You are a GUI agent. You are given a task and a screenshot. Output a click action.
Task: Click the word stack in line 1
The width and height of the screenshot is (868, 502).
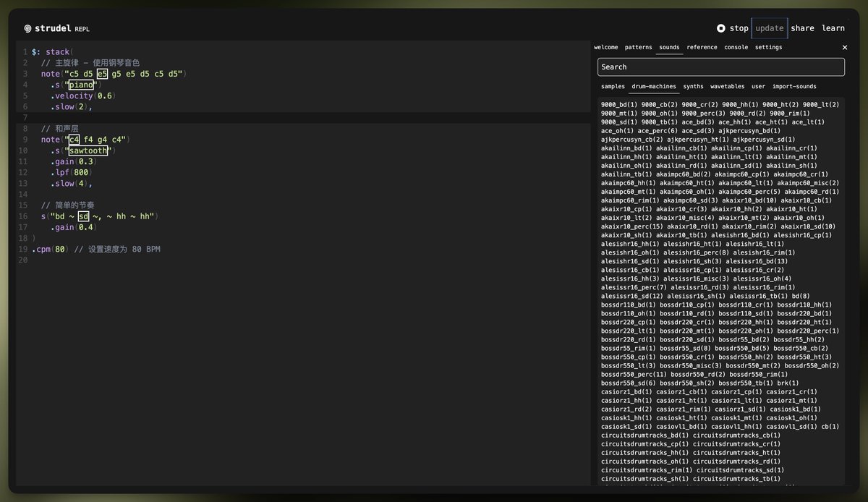pos(57,52)
